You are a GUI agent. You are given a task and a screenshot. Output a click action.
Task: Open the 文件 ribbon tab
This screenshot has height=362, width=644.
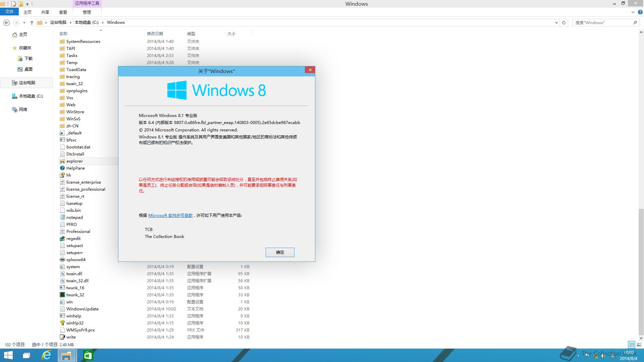pyautogui.click(x=9, y=12)
